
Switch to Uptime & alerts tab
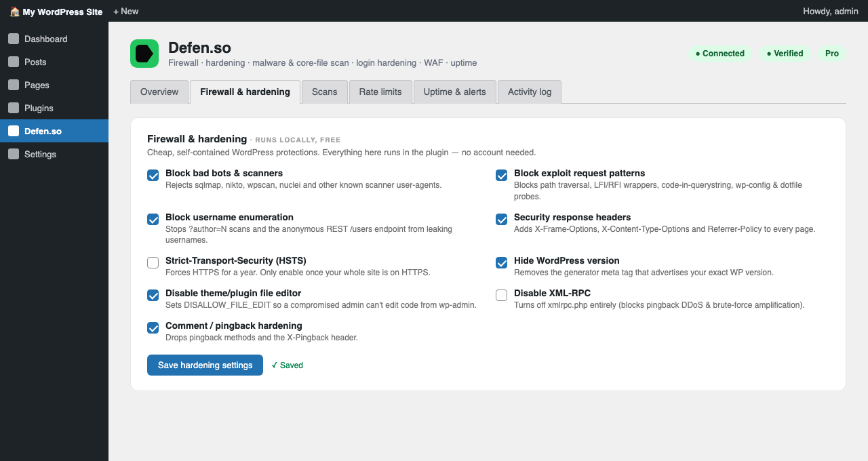[455, 92]
